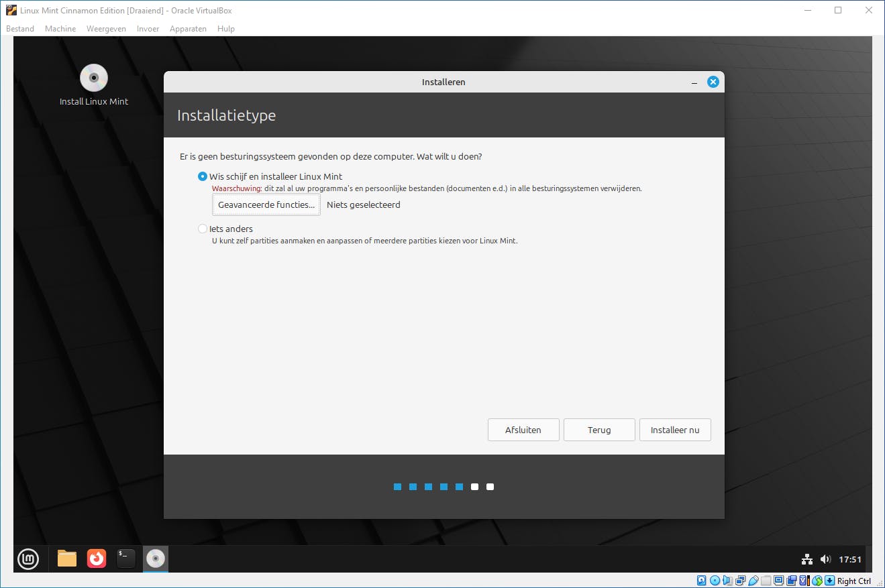Open the Apparaten menu
885x588 pixels.
(x=188, y=29)
